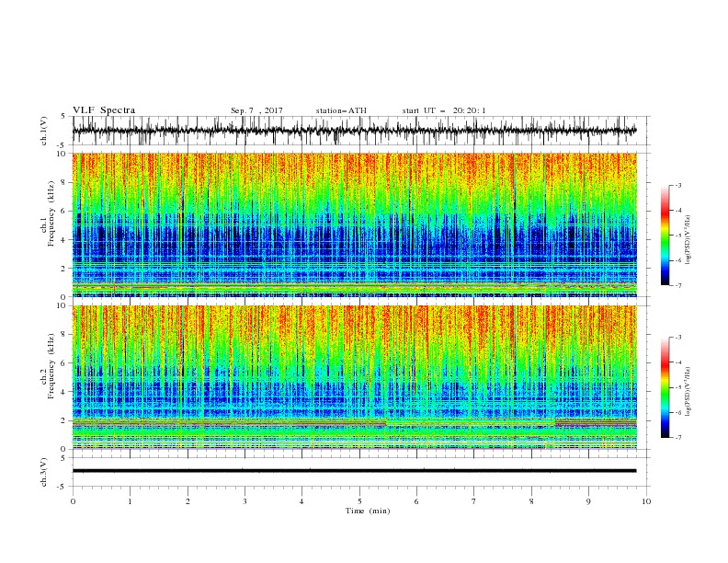Click time axis tick label '5'

pyautogui.click(x=359, y=501)
